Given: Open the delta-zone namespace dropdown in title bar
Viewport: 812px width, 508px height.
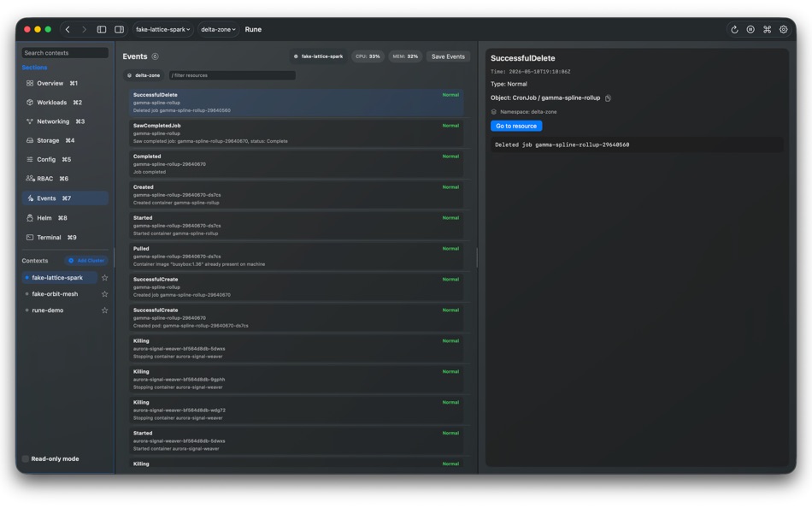Looking at the screenshot, I should [x=218, y=30].
